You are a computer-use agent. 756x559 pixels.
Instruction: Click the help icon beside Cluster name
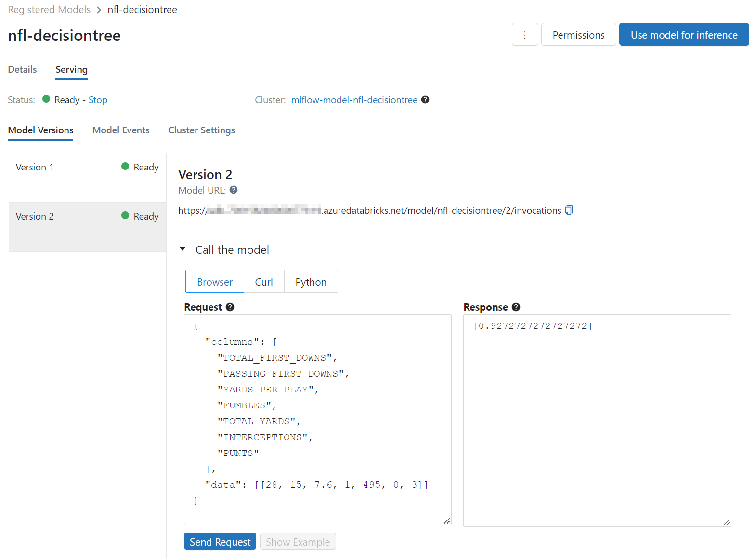pyautogui.click(x=425, y=100)
